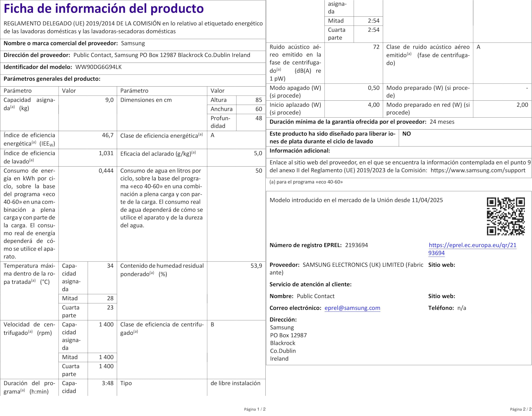Click market introduction date 11/04/2025
Screen dimensions: 532x416
[x=427, y=200]
